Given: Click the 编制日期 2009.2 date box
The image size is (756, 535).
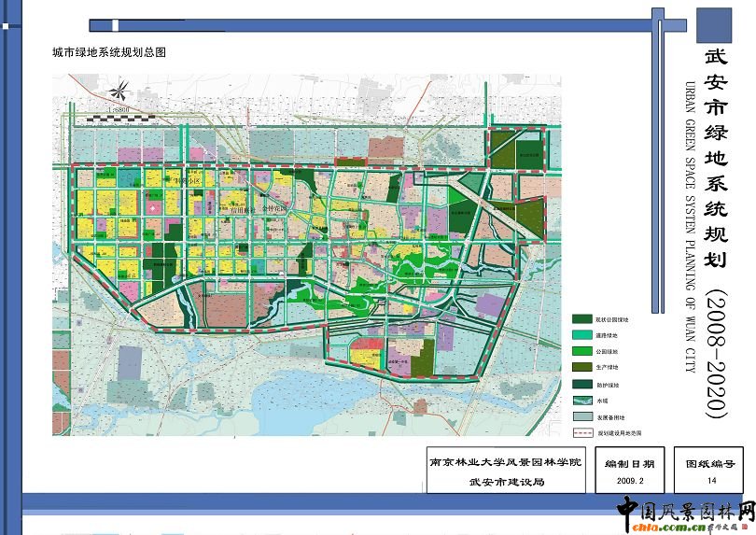Looking at the screenshot, I should (x=629, y=472).
